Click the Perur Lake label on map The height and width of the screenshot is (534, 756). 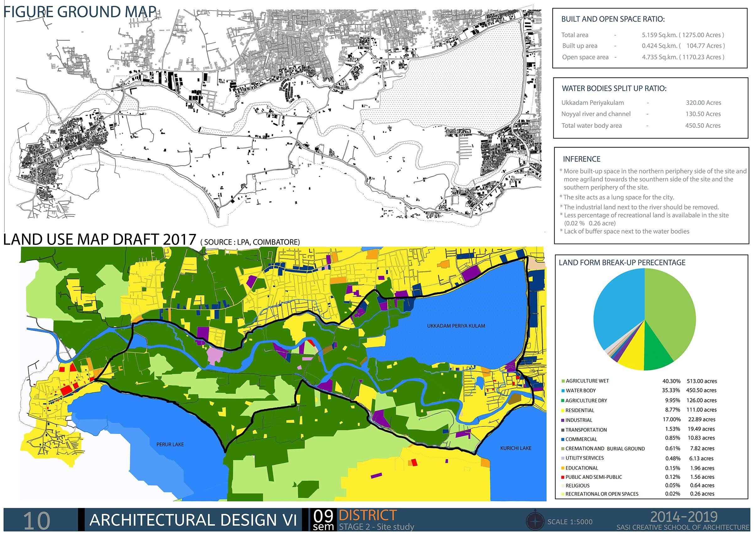coord(170,445)
